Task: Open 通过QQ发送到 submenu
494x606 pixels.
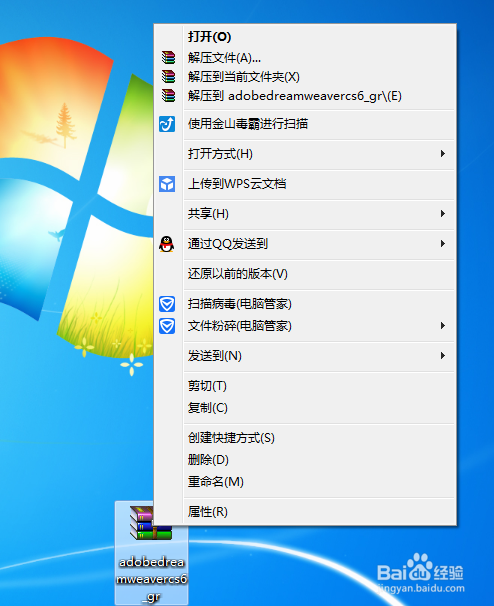Action: point(305,244)
